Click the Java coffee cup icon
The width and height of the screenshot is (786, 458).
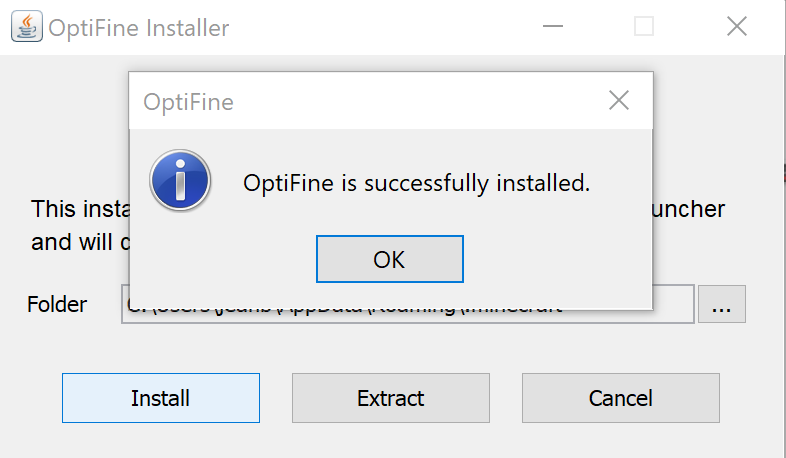[26, 27]
